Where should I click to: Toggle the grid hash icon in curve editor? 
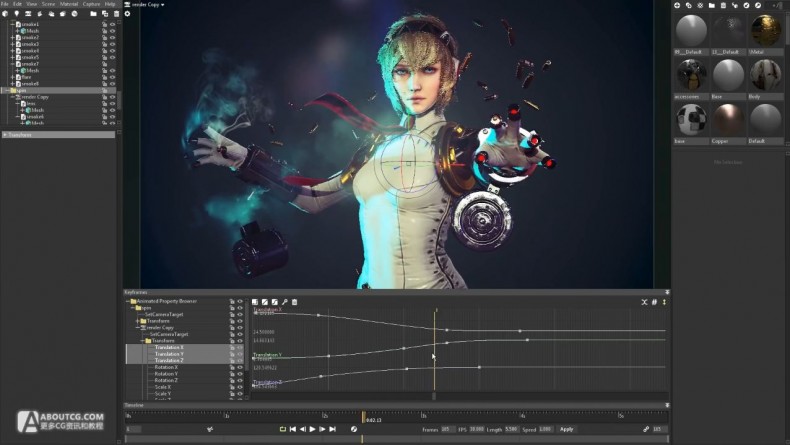[654, 302]
